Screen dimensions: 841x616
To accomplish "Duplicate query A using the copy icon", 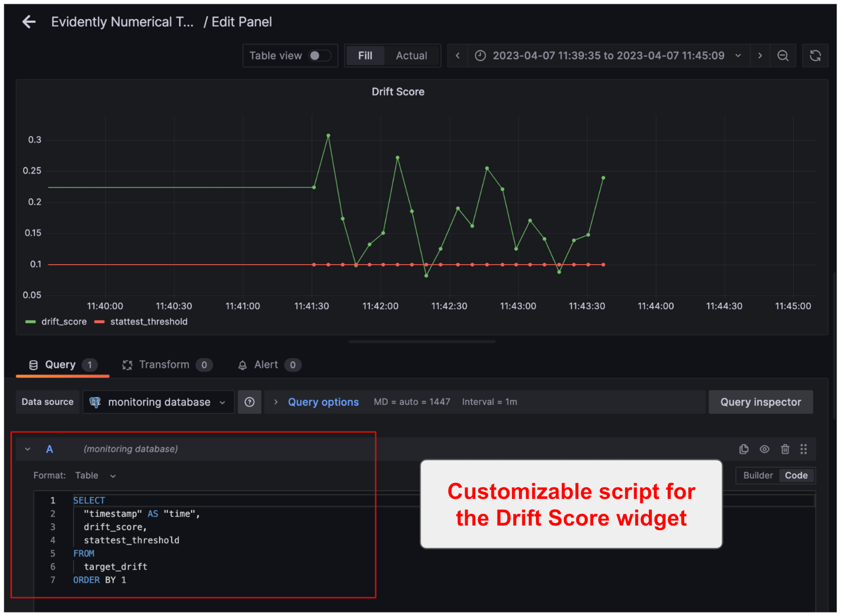I will [x=743, y=449].
